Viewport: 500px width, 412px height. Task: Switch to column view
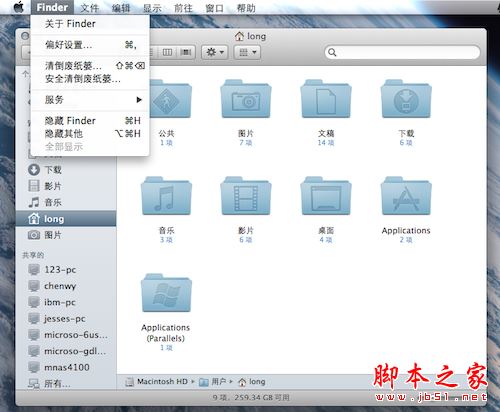click(x=167, y=52)
